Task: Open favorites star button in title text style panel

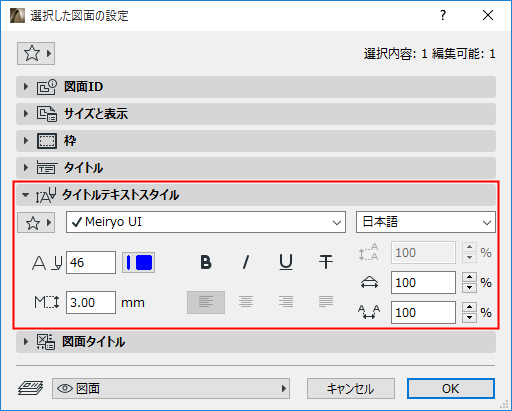Action: pyautogui.click(x=36, y=222)
